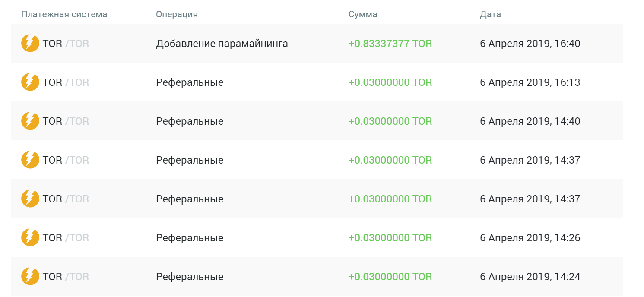Click the Платежная система column header

click(x=64, y=14)
